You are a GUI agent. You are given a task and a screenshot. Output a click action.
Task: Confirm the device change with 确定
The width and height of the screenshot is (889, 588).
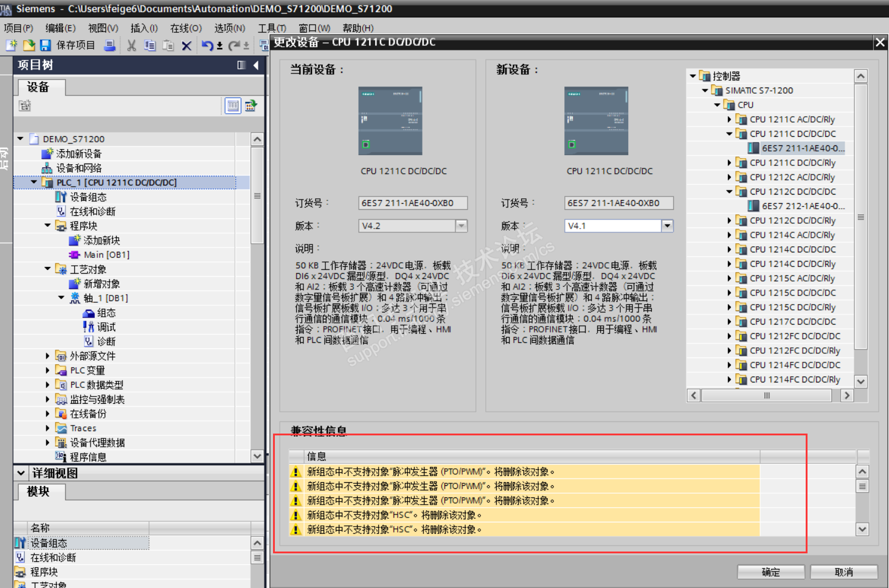click(x=771, y=572)
